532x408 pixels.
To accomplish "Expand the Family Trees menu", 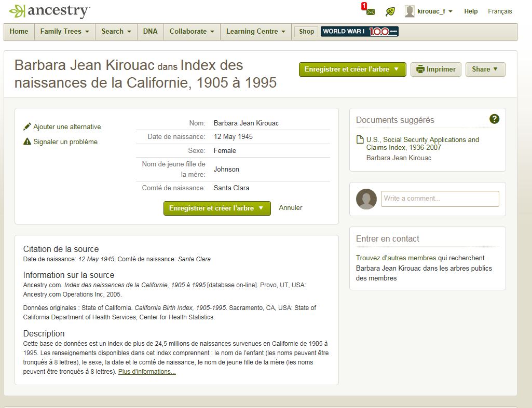I will click(x=64, y=32).
